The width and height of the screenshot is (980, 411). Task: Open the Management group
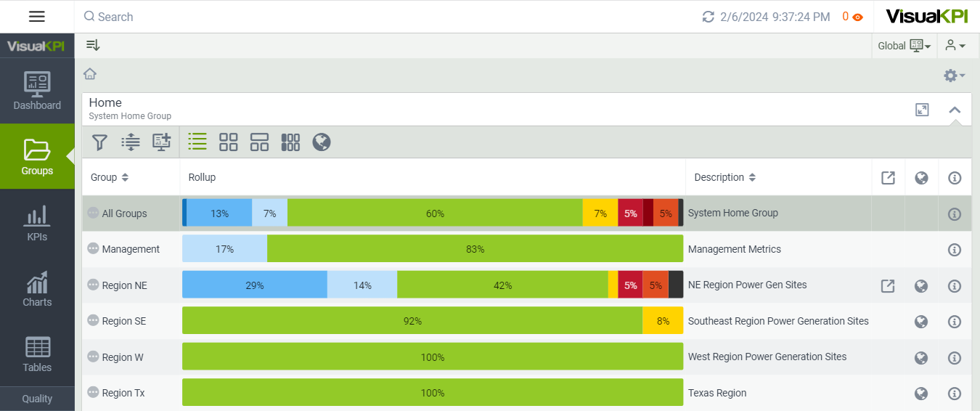click(x=131, y=249)
